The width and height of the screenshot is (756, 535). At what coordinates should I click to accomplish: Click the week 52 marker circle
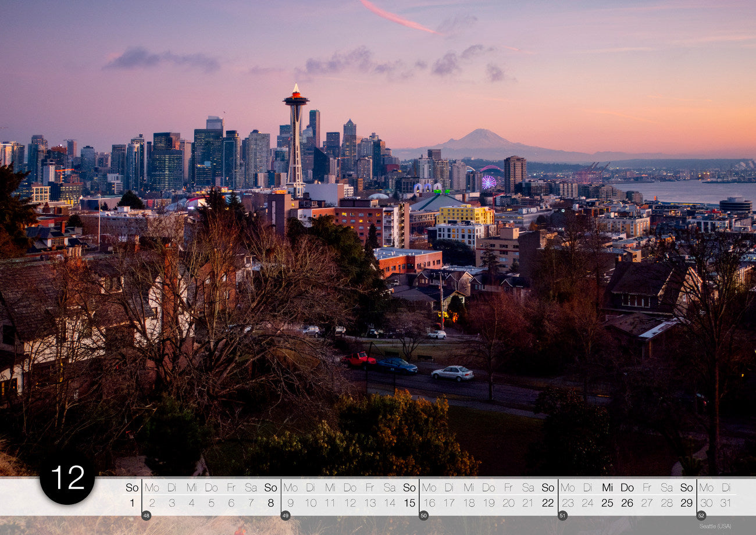pos(701,515)
